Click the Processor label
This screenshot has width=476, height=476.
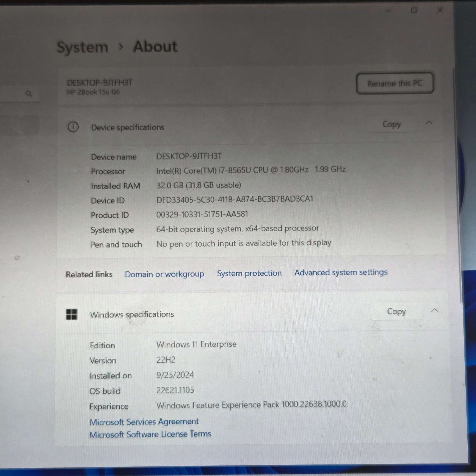(x=108, y=171)
